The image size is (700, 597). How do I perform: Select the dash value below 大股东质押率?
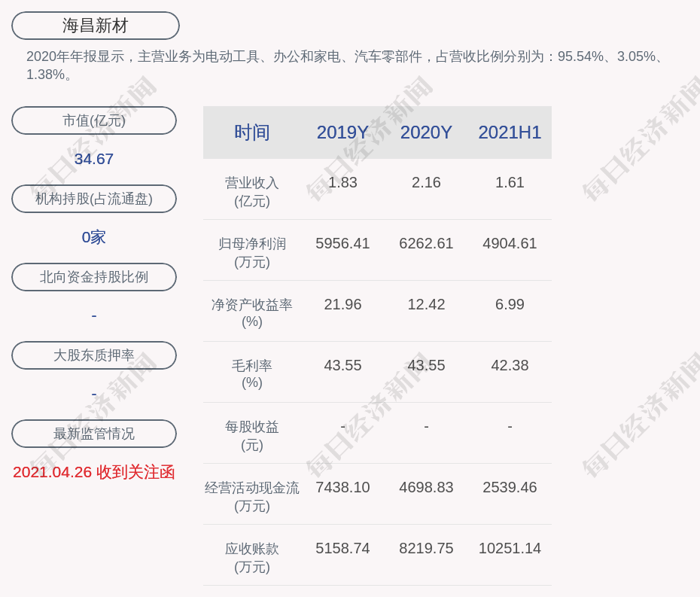[94, 394]
